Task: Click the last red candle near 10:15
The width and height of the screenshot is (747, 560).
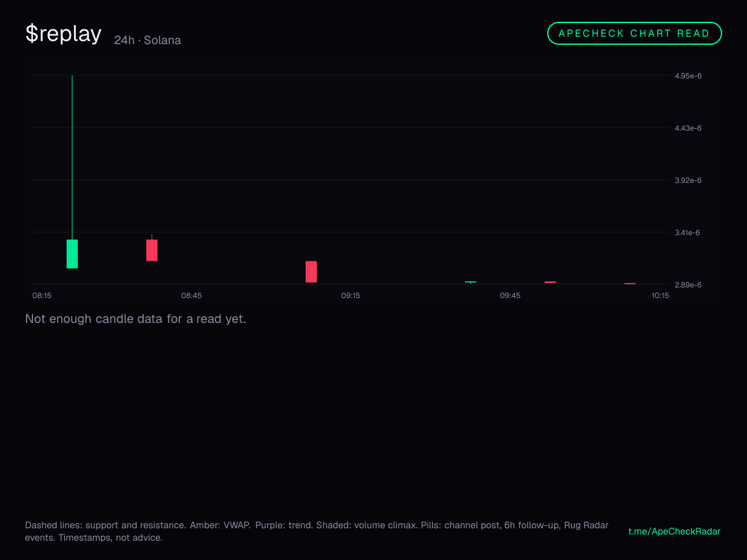Action: (x=630, y=284)
